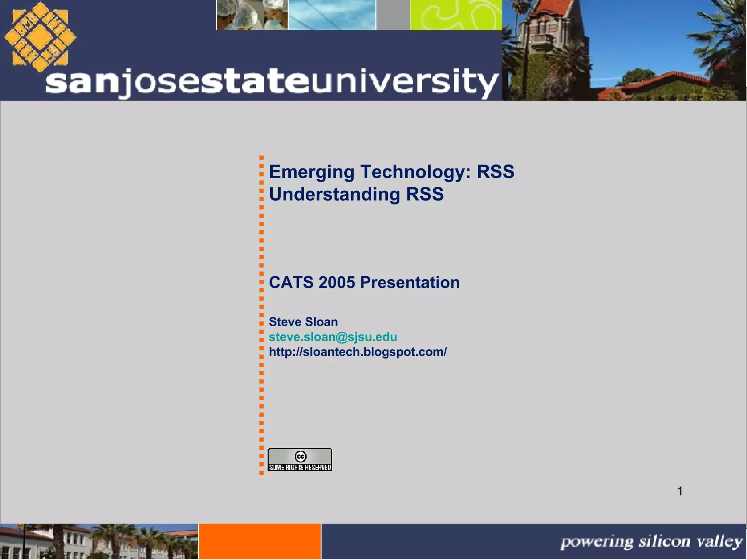Click the 'powering silicon valley' tagline
Viewport: 747px width, 560px height.
pos(651,542)
